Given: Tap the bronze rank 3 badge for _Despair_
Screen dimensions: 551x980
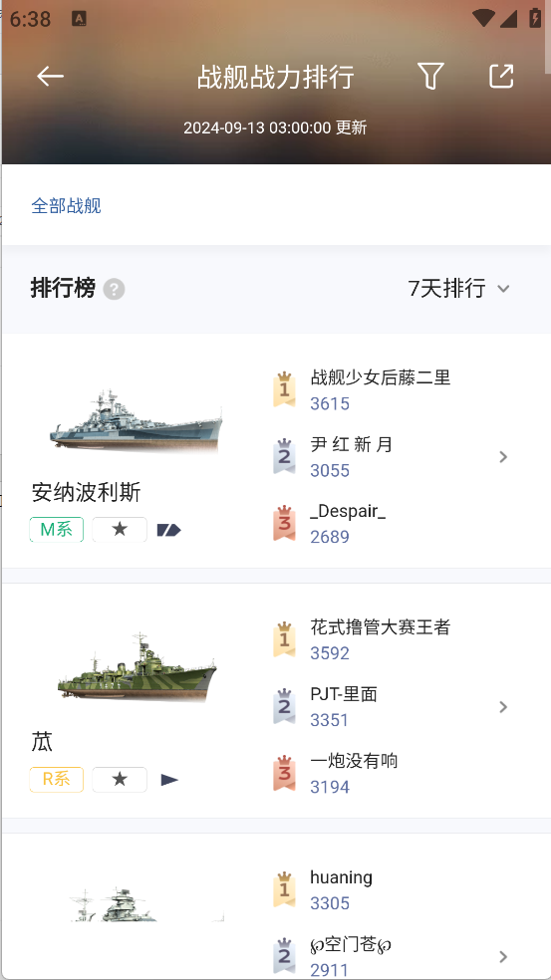Looking at the screenshot, I should point(284,523).
